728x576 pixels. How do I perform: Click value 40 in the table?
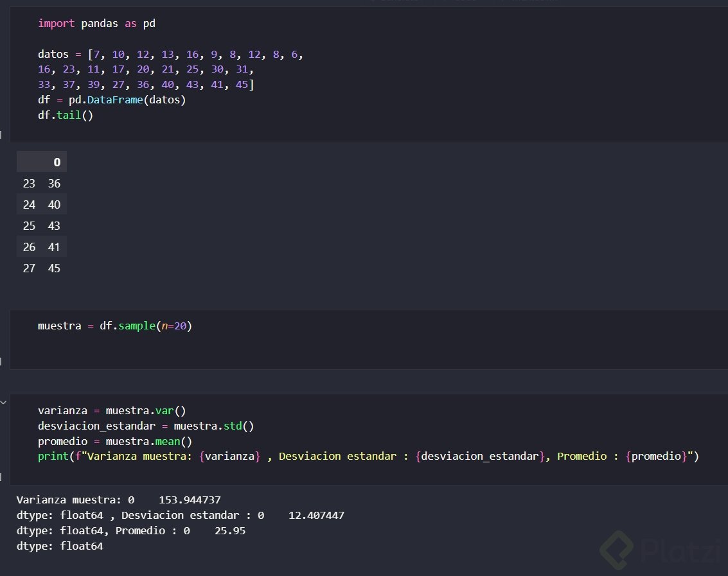pos(55,205)
